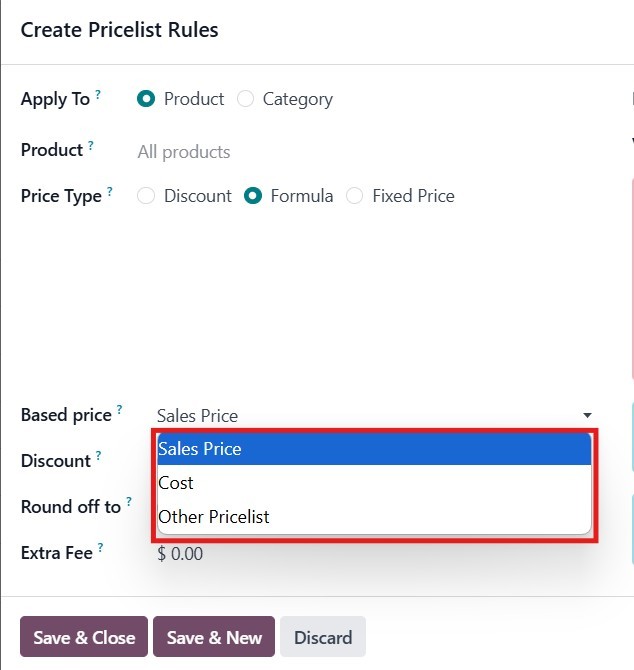Discard the pricelist rule
Screen dimensions: 634x670
point(323,637)
